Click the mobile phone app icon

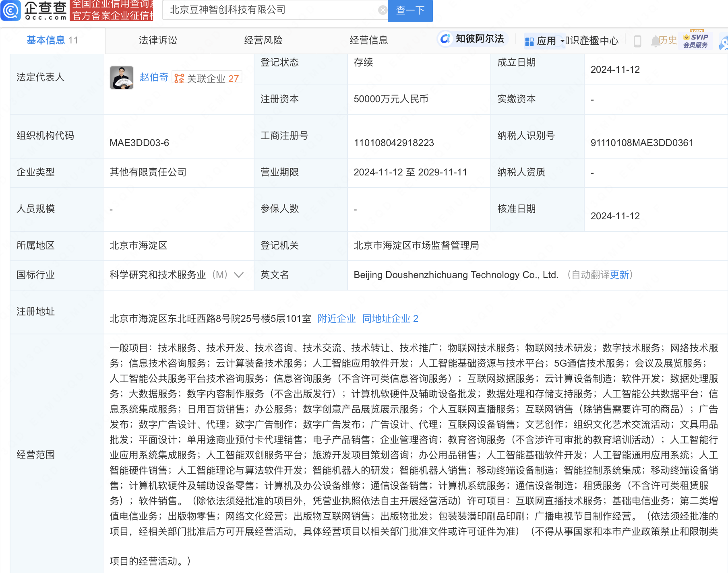coord(637,41)
